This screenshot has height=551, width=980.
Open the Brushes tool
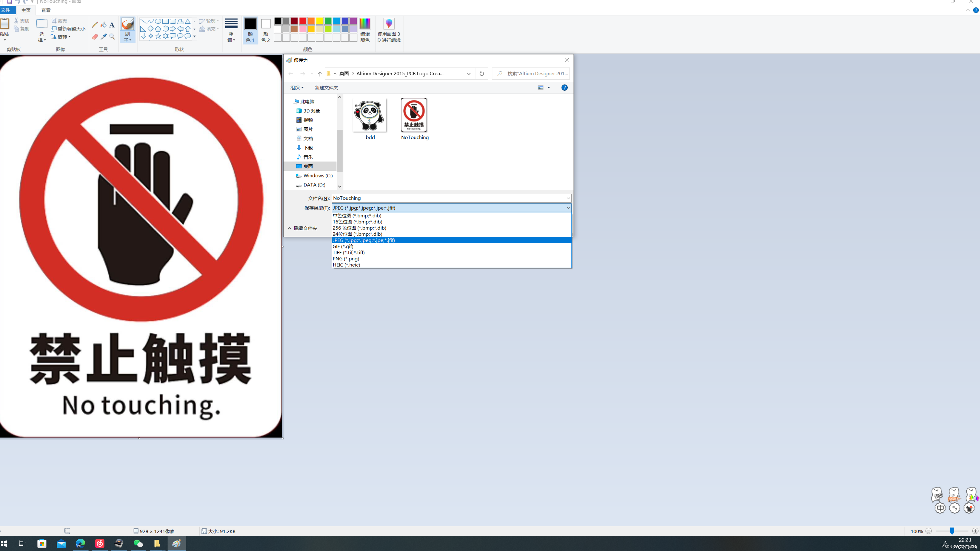pos(128,30)
